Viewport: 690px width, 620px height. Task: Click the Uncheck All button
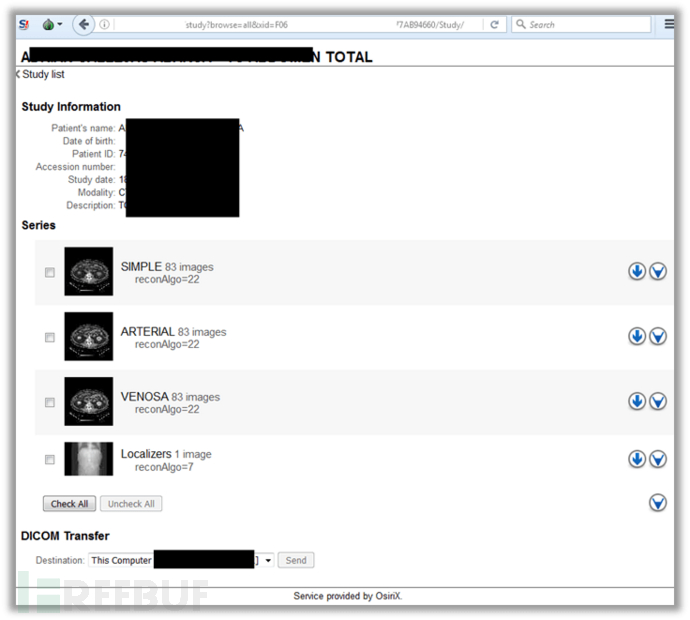point(131,504)
